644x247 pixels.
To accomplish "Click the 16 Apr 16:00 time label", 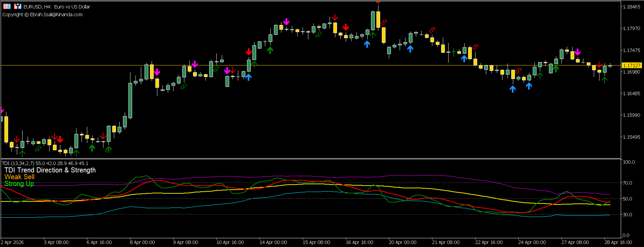I will pyautogui.click(x=359, y=242).
